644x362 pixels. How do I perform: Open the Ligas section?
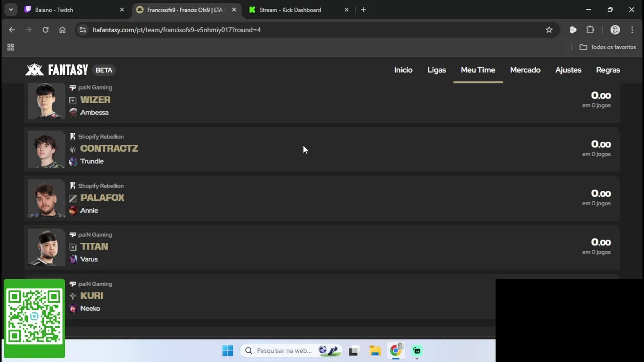(437, 70)
